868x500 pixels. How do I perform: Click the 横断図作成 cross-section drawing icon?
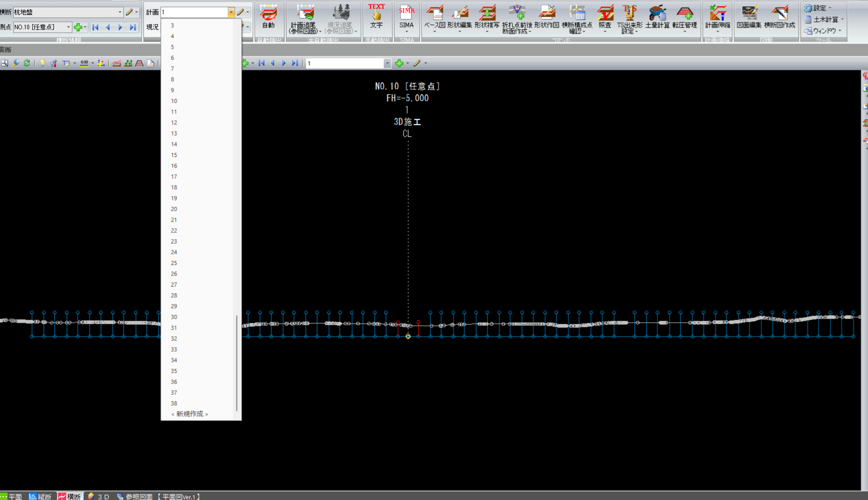[779, 17]
